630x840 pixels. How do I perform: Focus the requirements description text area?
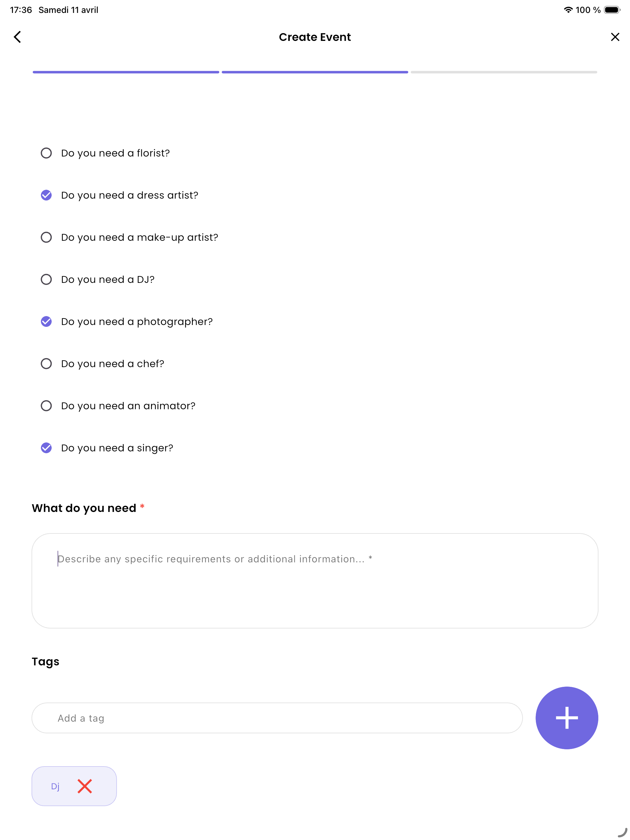[315, 580]
